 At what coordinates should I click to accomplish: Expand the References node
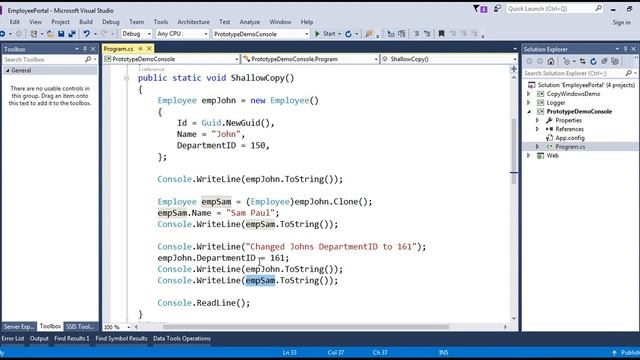pyautogui.click(x=538, y=129)
